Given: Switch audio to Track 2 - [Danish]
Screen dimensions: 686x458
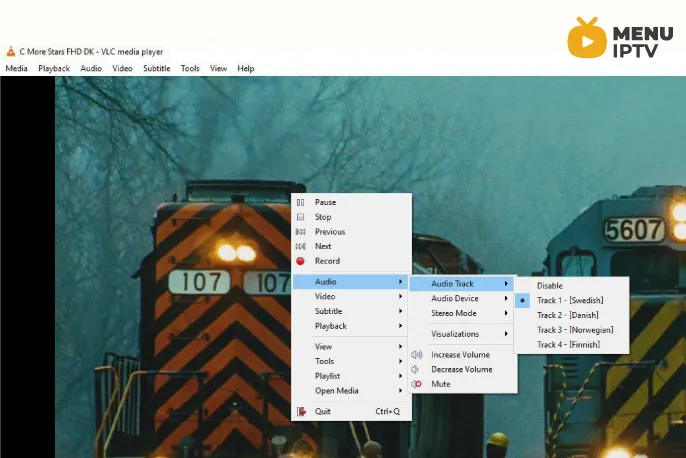Looking at the screenshot, I should pos(572,315).
